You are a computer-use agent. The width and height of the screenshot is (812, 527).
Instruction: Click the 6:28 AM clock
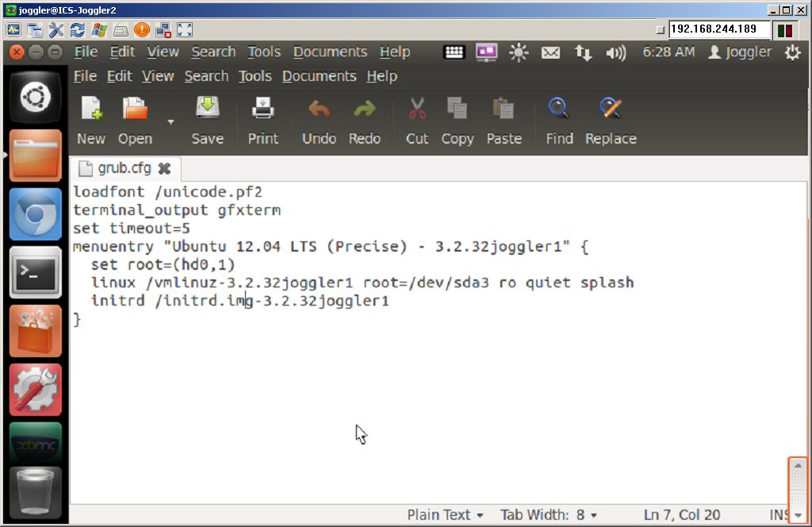668,52
